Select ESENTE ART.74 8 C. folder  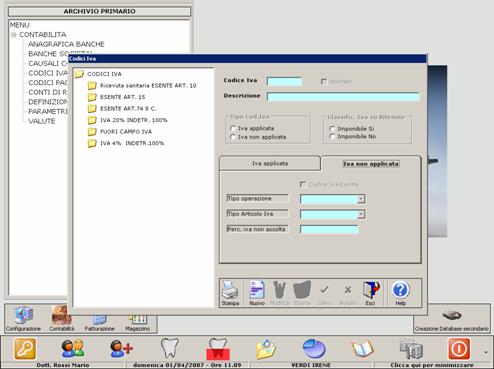[128, 109]
